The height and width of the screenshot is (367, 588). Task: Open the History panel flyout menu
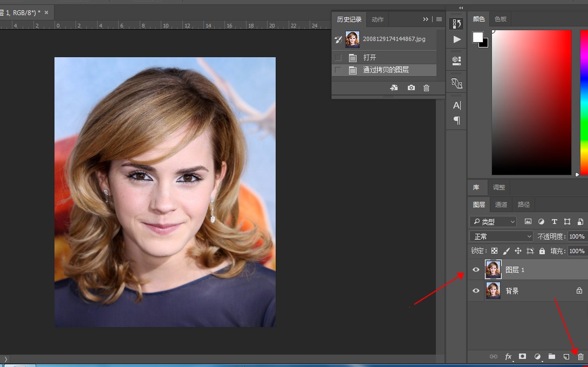(x=439, y=19)
